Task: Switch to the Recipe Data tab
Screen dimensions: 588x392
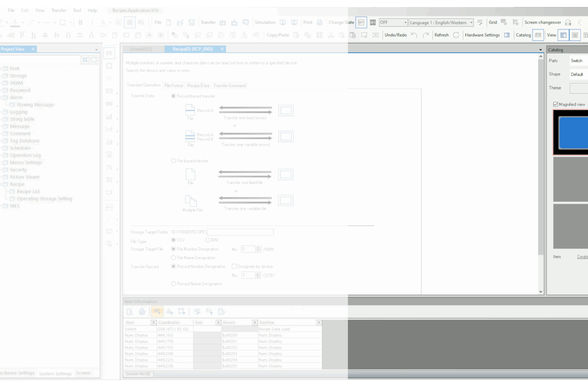Action: 198,85
